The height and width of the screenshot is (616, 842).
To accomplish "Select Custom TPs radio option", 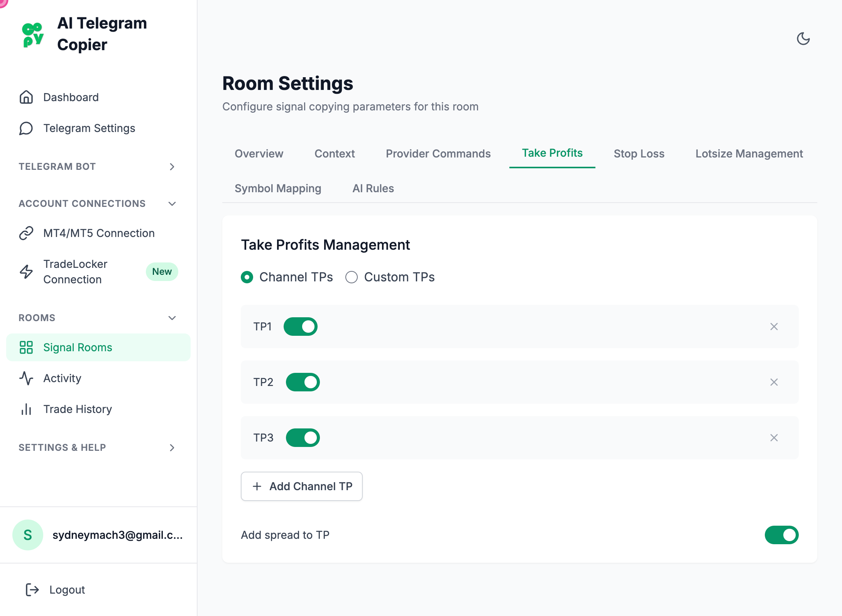I will point(352,277).
